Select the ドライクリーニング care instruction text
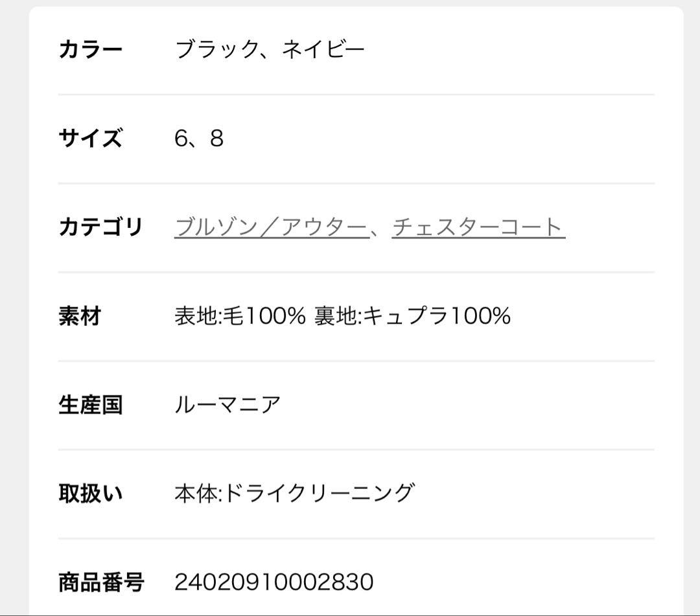Viewport: 700px width, 616px height. [321, 492]
